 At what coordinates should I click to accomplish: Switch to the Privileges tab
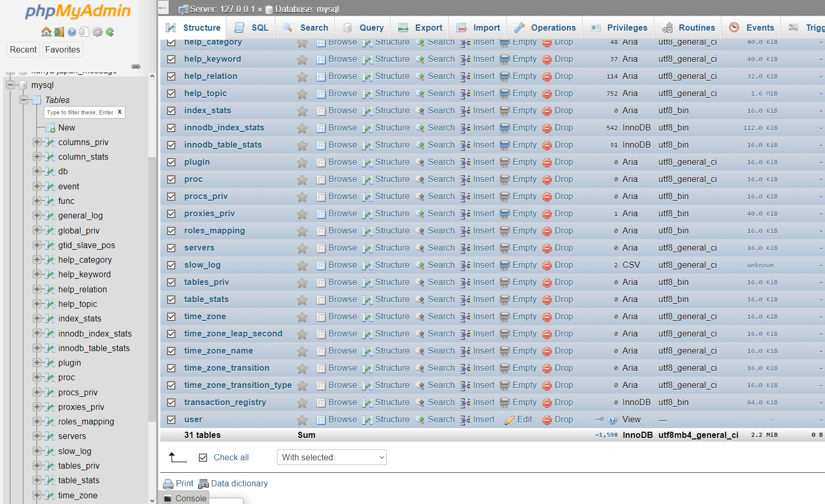click(x=619, y=28)
